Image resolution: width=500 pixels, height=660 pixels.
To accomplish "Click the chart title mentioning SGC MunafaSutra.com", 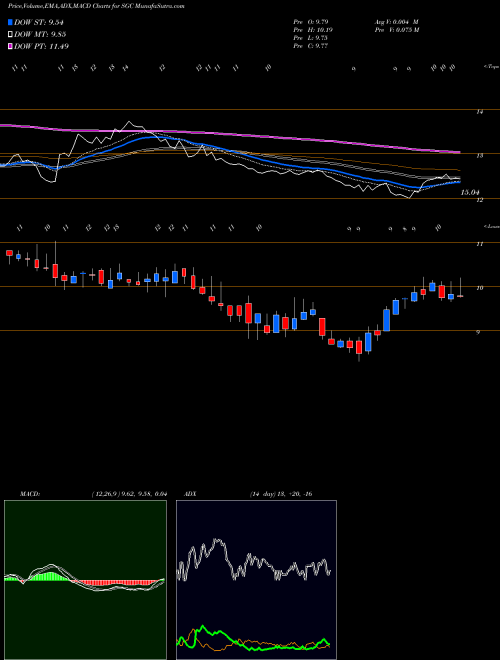I will [96, 6].
